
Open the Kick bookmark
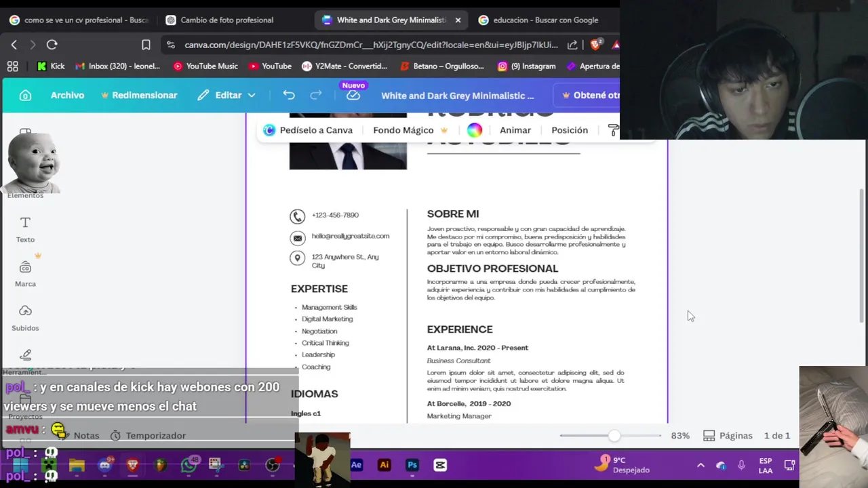(51, 66)
